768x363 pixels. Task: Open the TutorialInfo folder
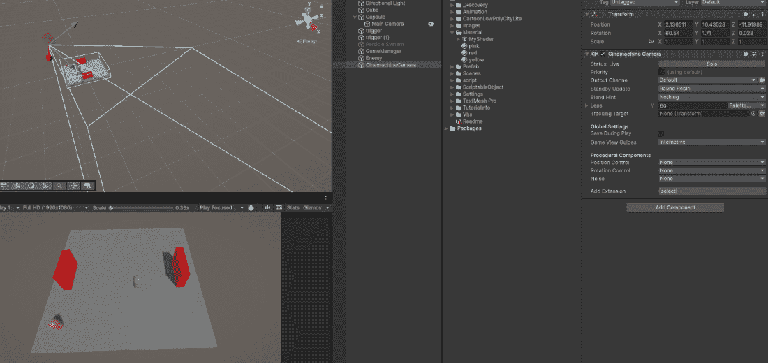tap(477, 108)
